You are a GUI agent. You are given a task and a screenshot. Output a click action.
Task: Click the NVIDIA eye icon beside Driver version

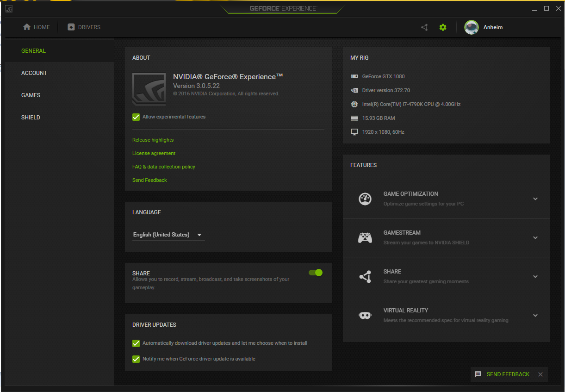[354, 90]
